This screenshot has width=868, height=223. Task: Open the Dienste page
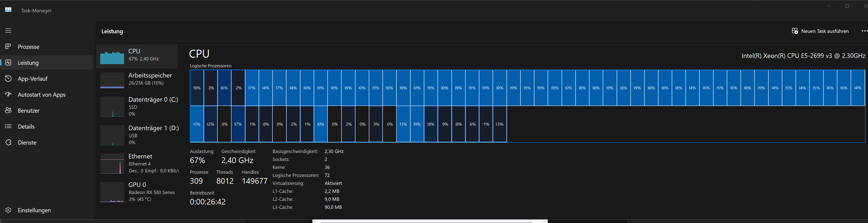tap(47, 142)
